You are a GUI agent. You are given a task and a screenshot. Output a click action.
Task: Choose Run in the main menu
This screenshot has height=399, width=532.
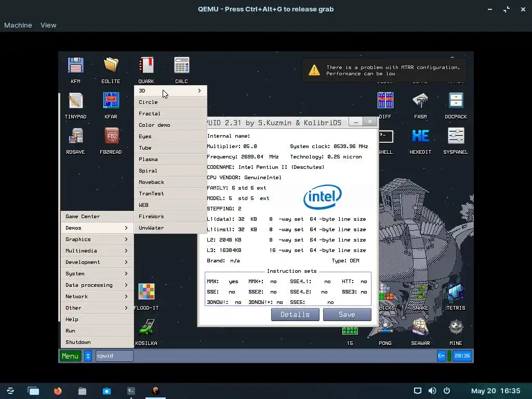[97, 331]
